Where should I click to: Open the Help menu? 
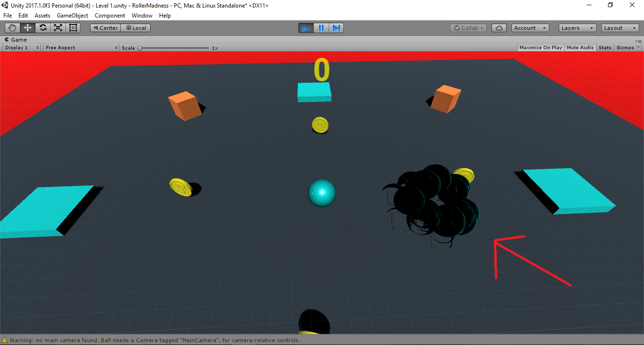tap(165, 16)
